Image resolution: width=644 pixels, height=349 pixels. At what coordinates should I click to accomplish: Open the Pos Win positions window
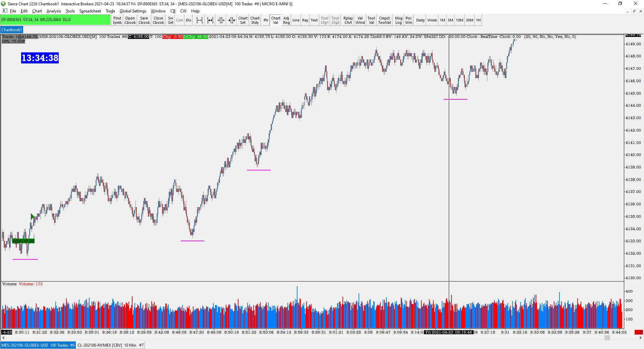point(409,20)
